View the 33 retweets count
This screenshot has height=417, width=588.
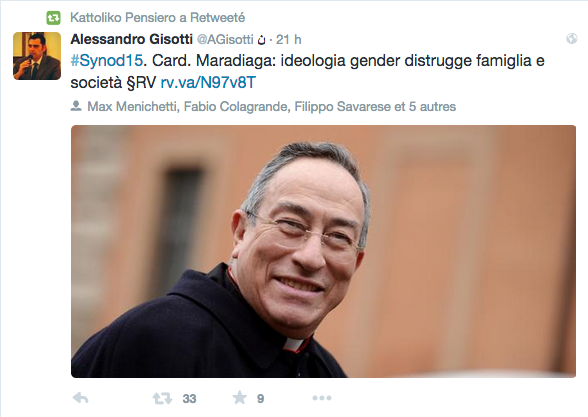(x=189, y=399)
